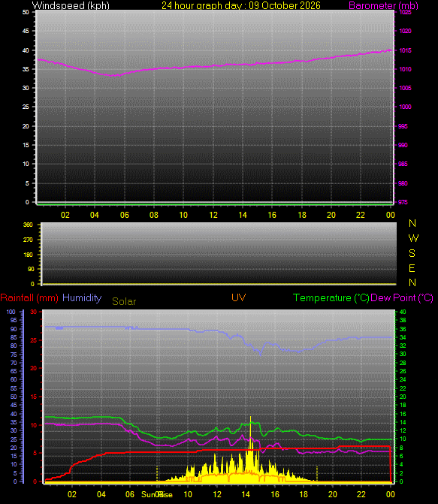Click the 95 value on humidity axis

[x=14, y=321]
